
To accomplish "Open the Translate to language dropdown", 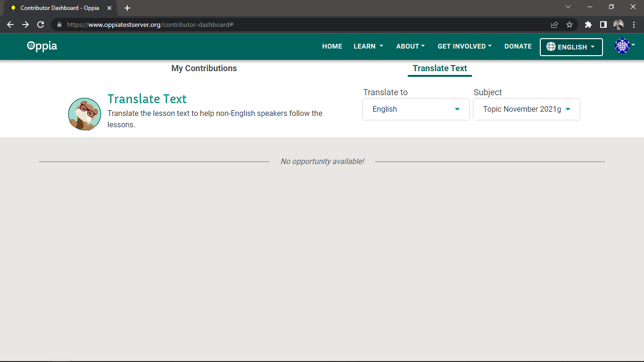I will [x=415, y=109].
